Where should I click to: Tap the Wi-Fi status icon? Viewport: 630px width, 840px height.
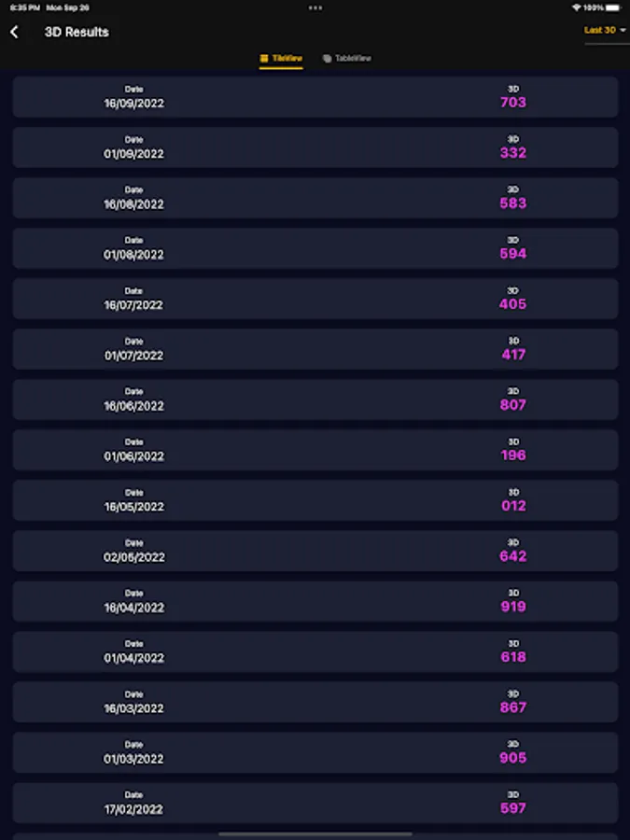pyautogui.click(x=576, y=7)
